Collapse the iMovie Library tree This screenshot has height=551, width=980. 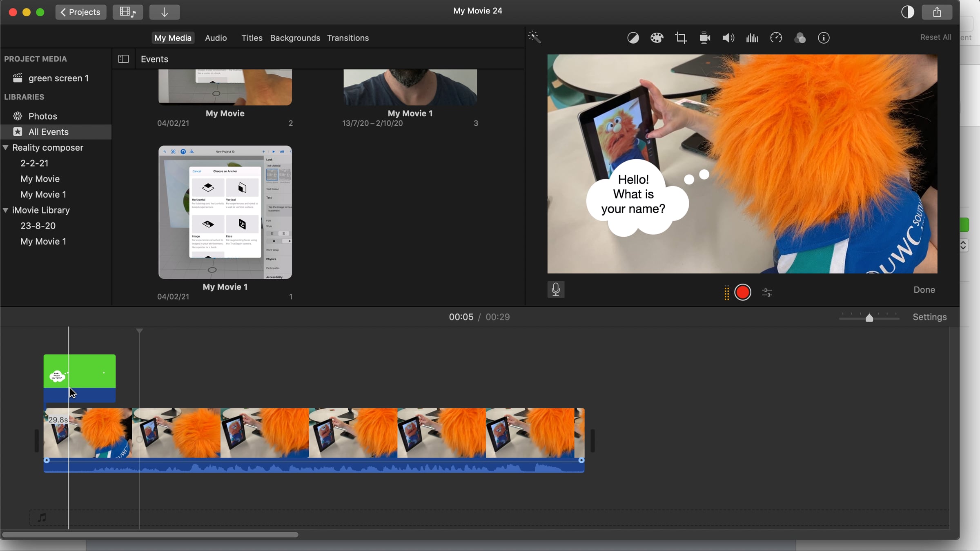tap(6, 210)
